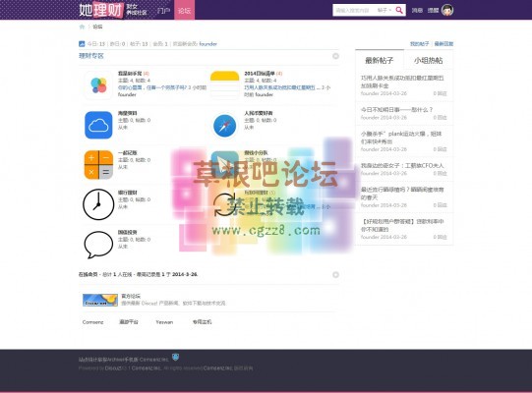Open the circular sync arrows forum icon
Viewport: 532px width, 393px height.
tap(224, 204)
